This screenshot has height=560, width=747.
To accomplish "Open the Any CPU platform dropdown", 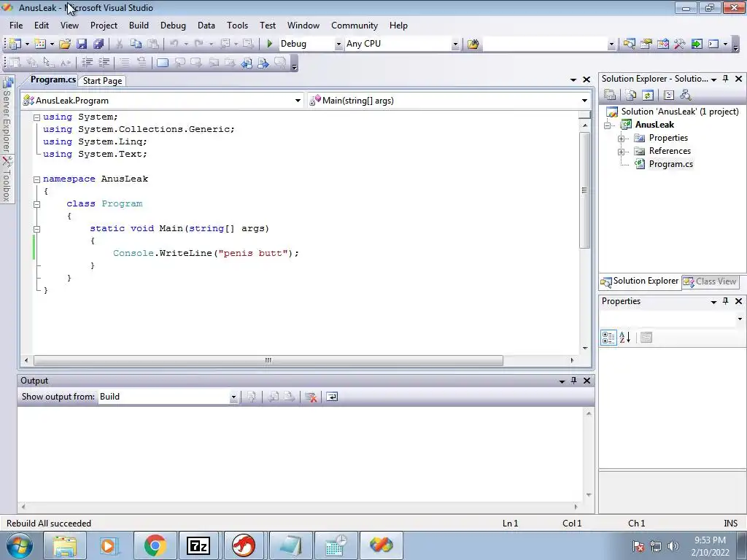I will click(x=455, y=44).
